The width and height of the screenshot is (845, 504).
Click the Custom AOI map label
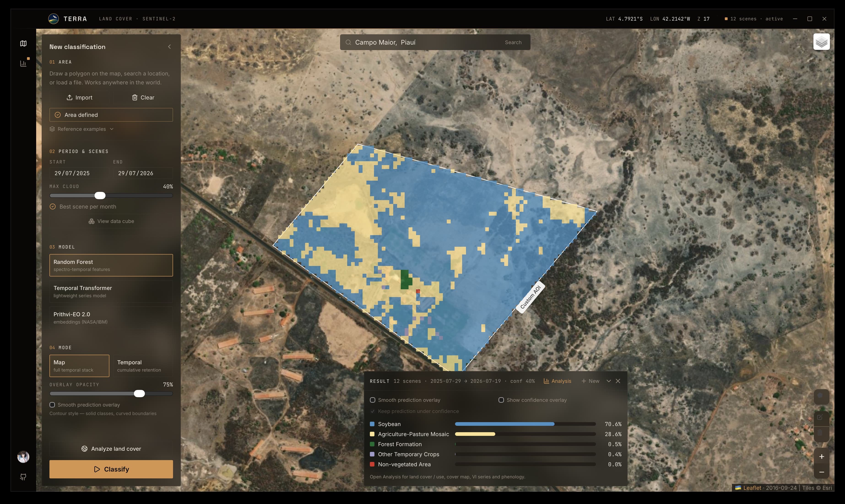tap(530, 297)
